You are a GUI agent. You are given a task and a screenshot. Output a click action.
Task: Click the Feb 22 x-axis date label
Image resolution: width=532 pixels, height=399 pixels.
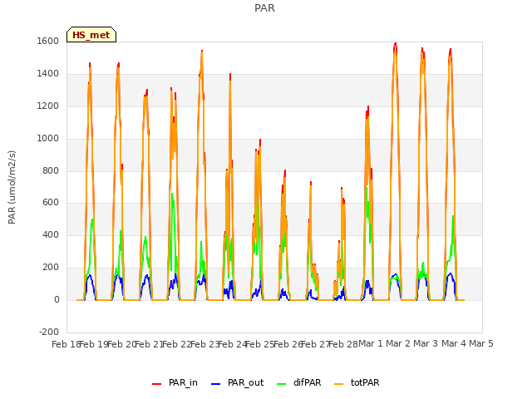tap(177, 344)
